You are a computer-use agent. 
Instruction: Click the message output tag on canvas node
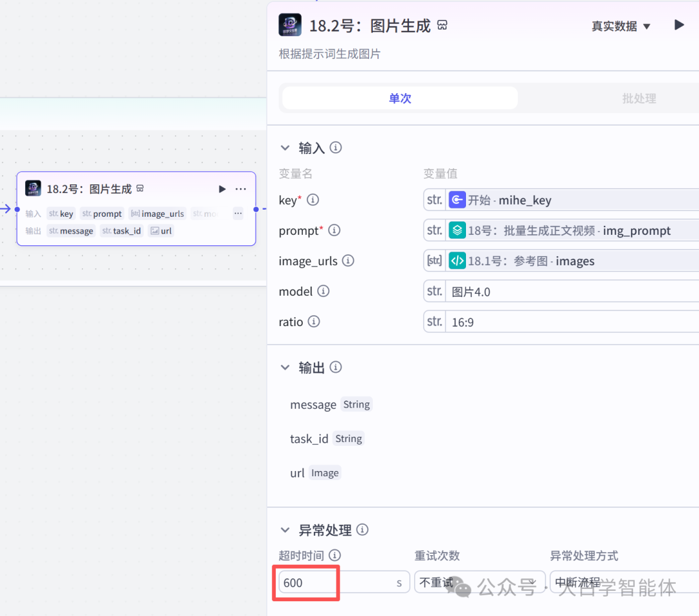[71, 231]
